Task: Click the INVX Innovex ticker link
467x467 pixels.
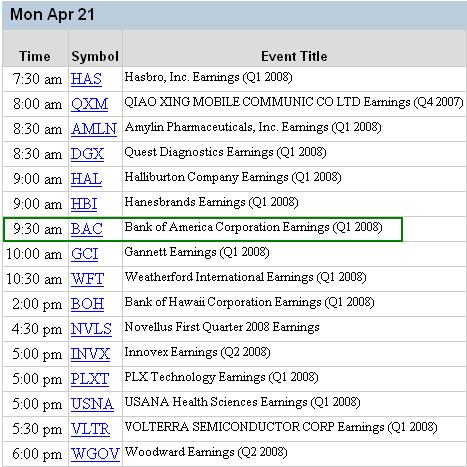Action: click(90, 354)
